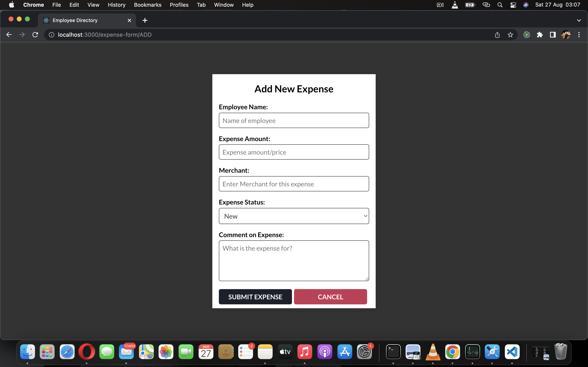Click the Merchant input field
The image size is (588, 367).
294,184
